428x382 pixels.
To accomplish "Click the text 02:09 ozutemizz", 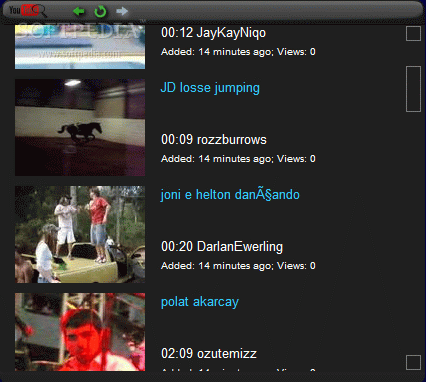I will click(x=209, y=354).
